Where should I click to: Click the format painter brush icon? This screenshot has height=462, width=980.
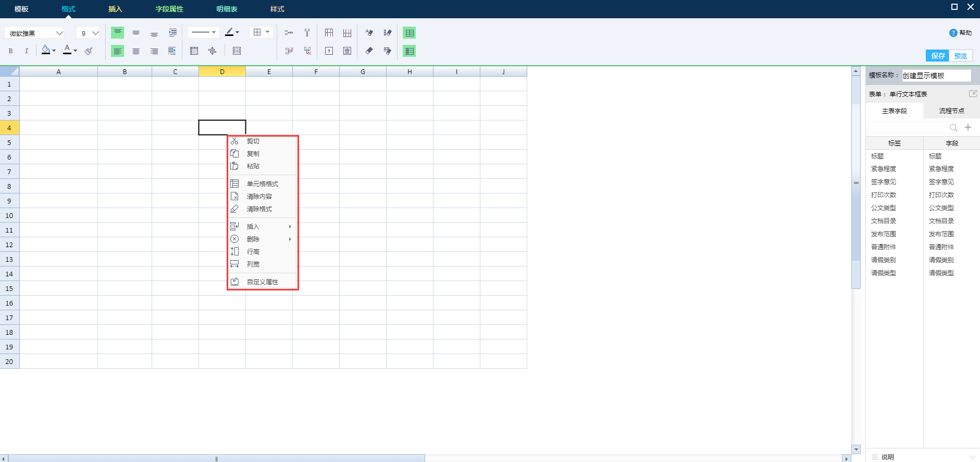[x=89, y=51]
